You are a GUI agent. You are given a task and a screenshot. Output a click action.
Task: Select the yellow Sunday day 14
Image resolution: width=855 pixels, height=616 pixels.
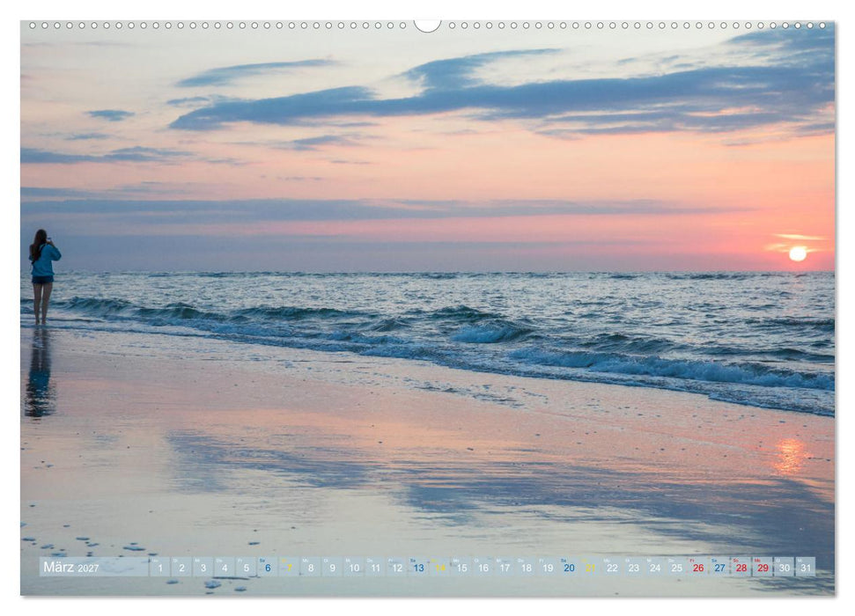coord(440,567)
